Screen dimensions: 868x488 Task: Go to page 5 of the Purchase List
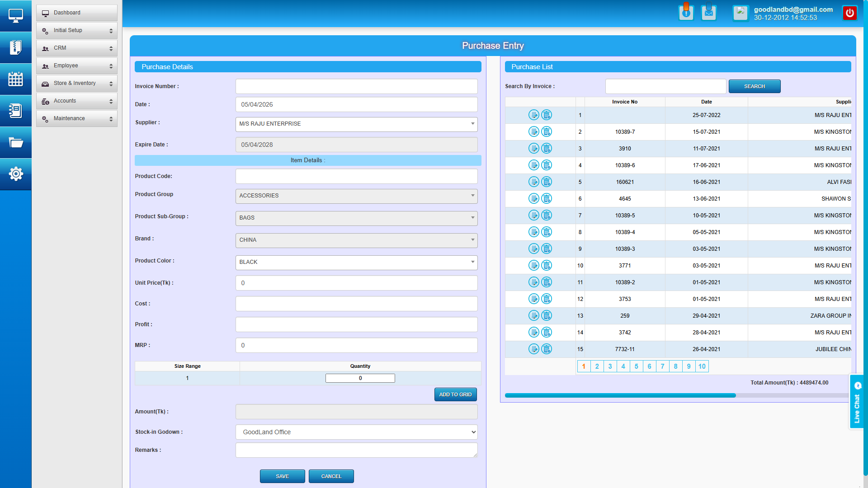click(636, 366)
